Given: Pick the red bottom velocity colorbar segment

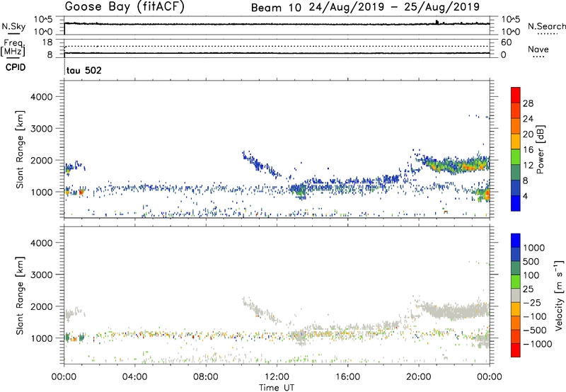Looking at the screenshot, I should pos(516,350).
